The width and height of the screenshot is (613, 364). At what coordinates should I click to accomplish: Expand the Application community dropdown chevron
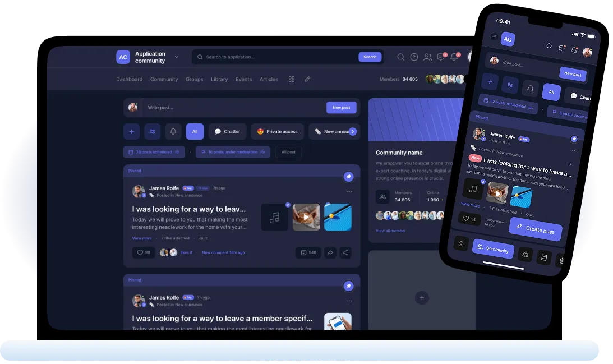pyautogui.click(x=177, y=57)
